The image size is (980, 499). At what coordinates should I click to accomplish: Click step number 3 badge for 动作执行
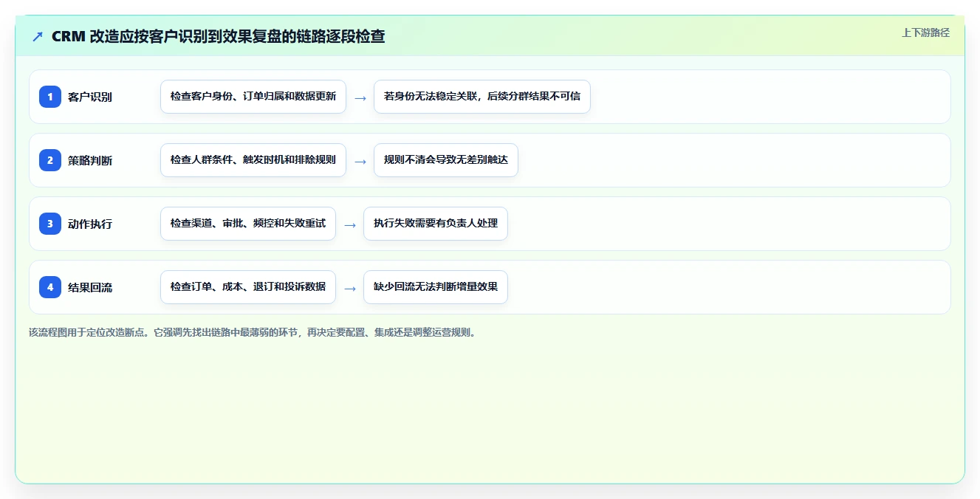click(x=50, y=224)
